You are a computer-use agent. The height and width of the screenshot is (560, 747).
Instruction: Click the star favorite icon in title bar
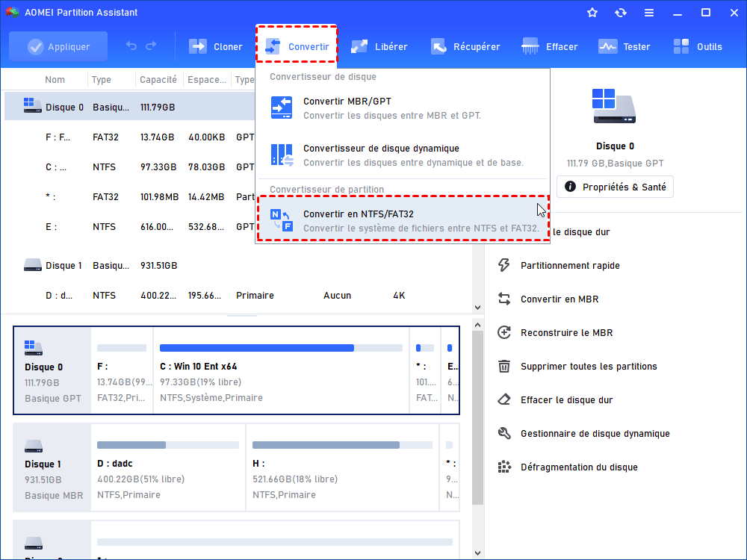(x=592, y=13)
